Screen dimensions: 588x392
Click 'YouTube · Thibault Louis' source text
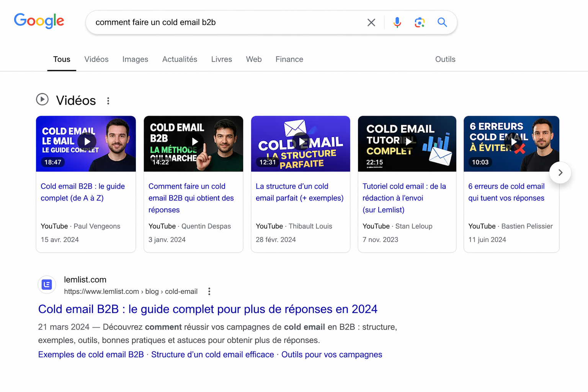point(294,226)
